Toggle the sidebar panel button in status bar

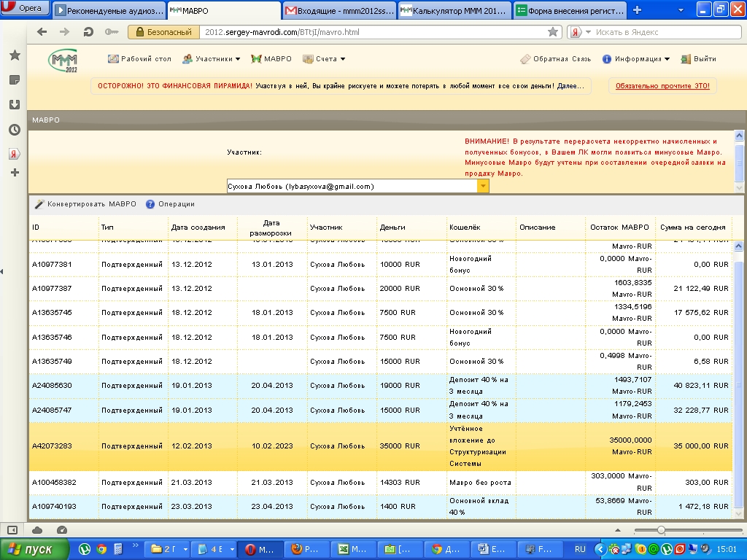(12, 530)
